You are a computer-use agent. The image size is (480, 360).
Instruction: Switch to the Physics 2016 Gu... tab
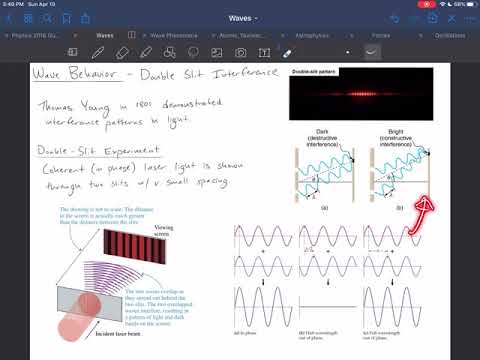[35, 35]
